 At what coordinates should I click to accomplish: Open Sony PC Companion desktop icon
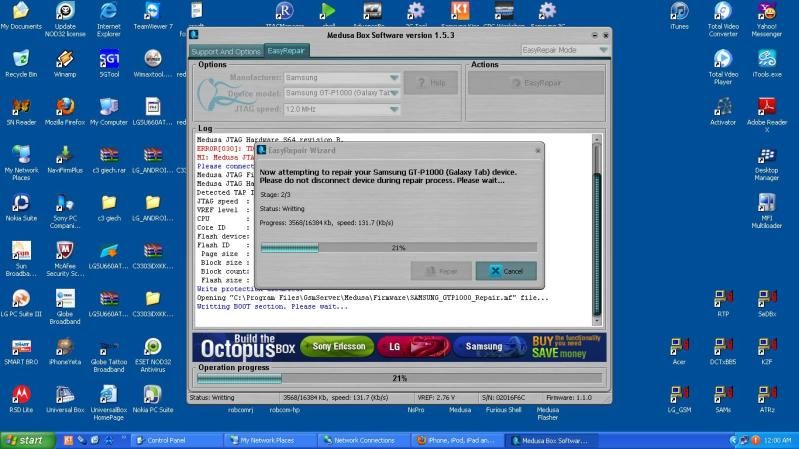65,210
